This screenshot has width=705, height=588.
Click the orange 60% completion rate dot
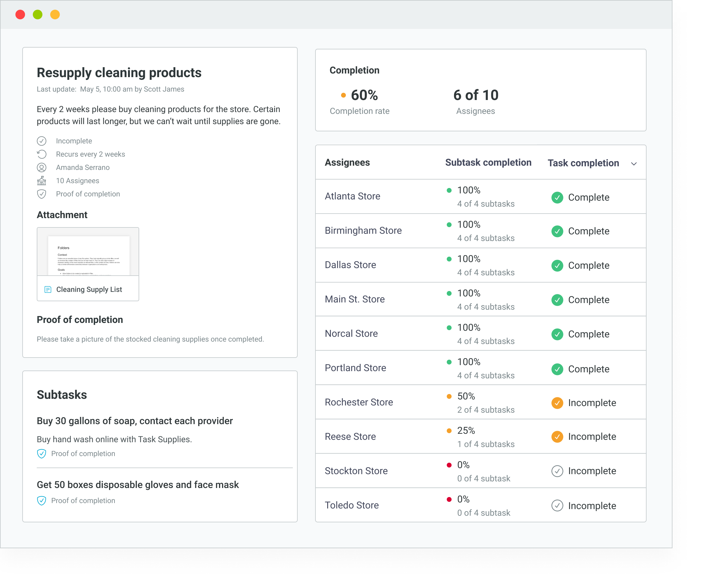coord(343,95)
